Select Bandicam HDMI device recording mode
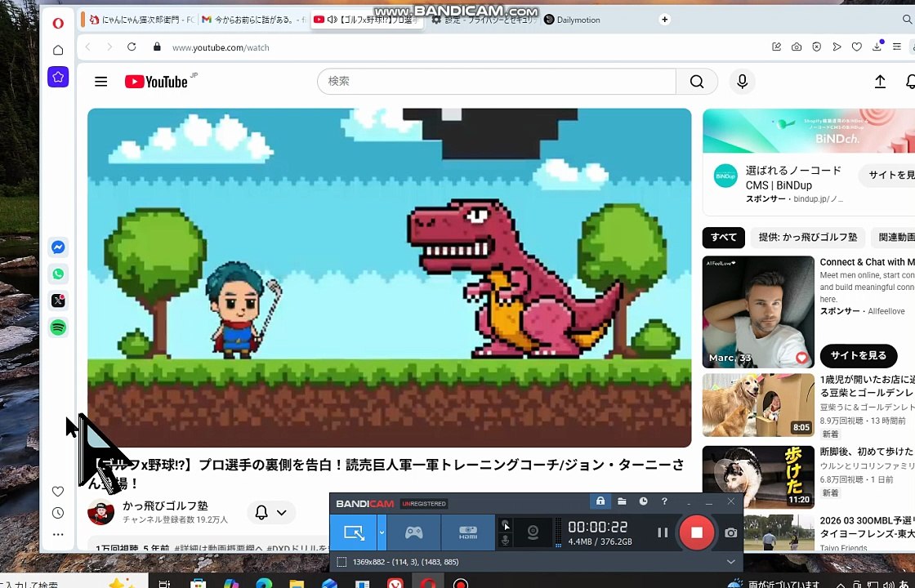This screenshot has width=915, height=588. [x=468, y=532]
